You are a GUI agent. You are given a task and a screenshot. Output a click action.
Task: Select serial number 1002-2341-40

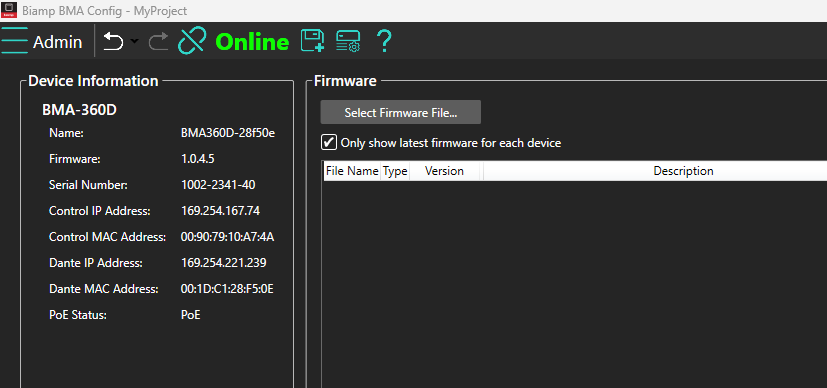[x=218, y=185]
